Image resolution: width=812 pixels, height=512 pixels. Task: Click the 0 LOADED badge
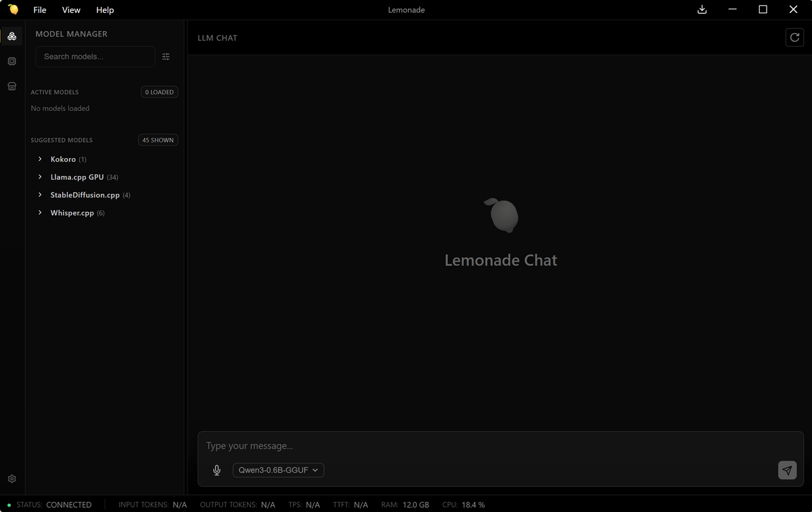pos(160,92)
